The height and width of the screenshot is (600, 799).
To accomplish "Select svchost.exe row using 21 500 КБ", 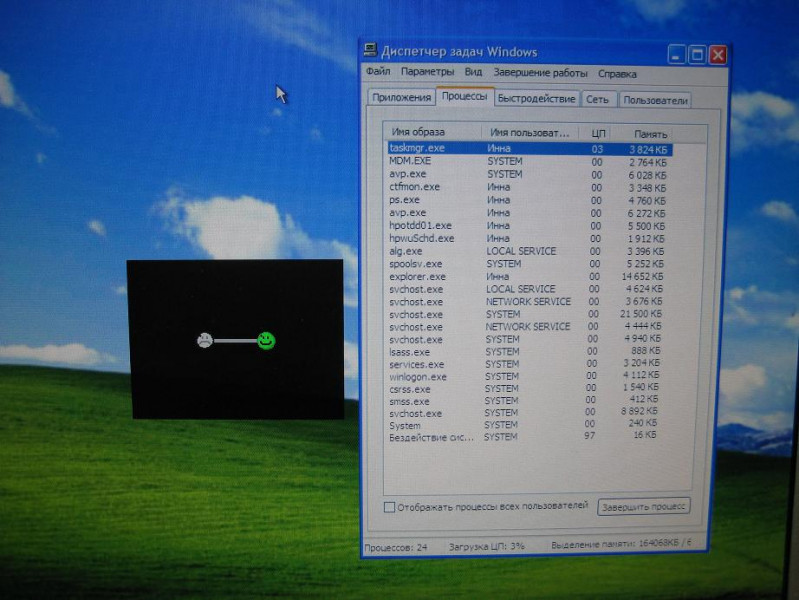I will pos(525,315).
